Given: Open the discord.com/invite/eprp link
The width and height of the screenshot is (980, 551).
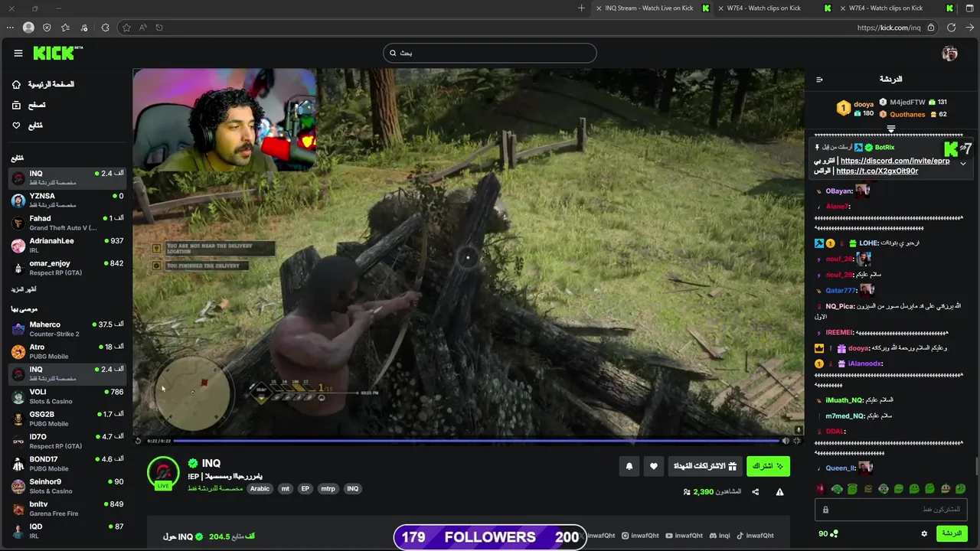Looking at the screenshot, I should point(894,161).
